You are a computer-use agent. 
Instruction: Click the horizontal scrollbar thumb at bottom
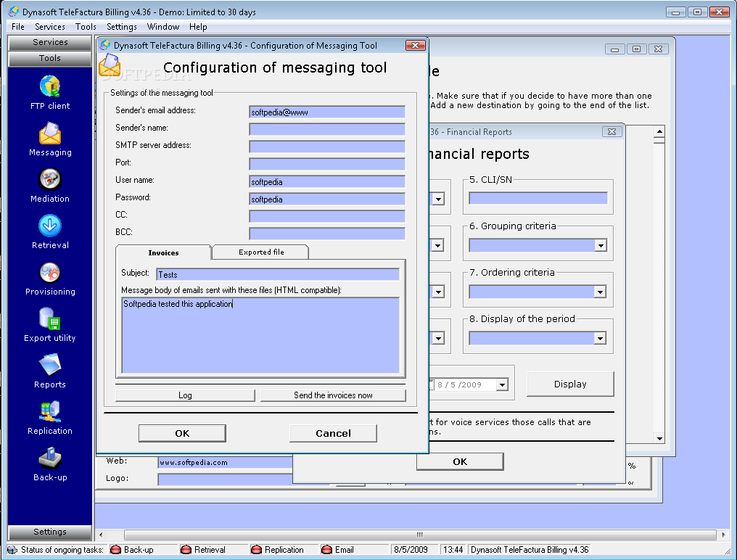click(420, 535)
